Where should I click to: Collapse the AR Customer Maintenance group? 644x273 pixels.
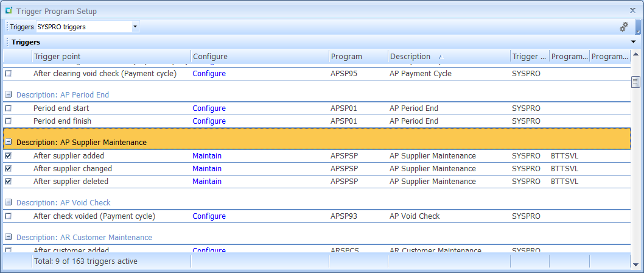[9, 238]
